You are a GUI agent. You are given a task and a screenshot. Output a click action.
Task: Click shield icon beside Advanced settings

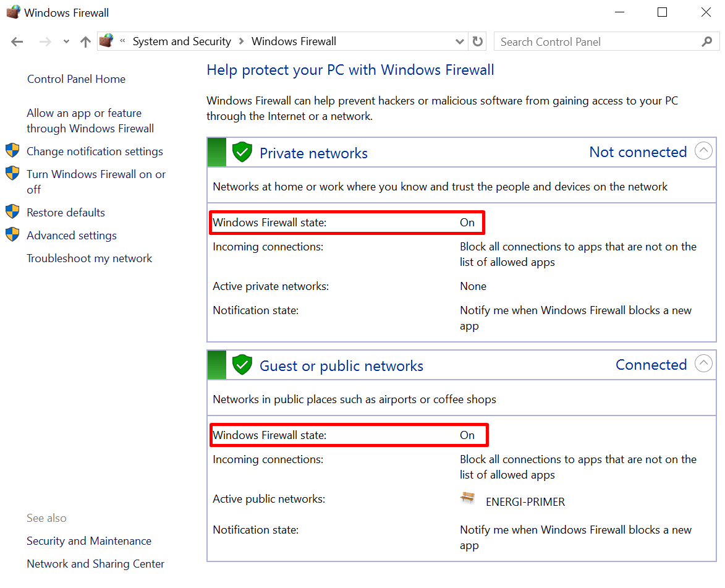(x=12, y=234)
